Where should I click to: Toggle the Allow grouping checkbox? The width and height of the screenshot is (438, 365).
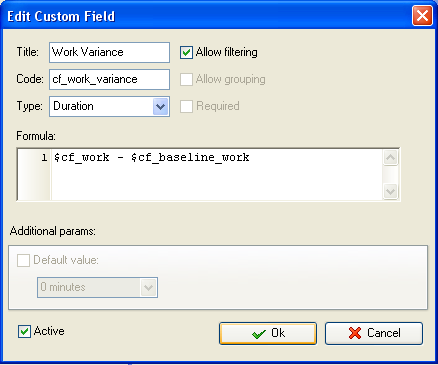click(x=186, y=79)
